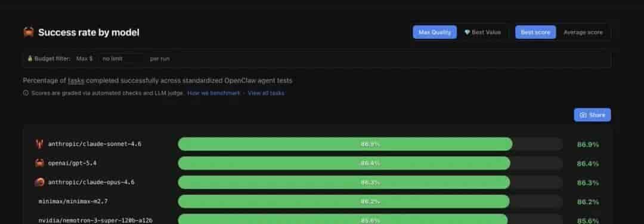The image size is (644, 224).
Task: Click the round icon for anthropic/claude-opus-4.6
Action: pyautogui.click(x=39, y=182)
